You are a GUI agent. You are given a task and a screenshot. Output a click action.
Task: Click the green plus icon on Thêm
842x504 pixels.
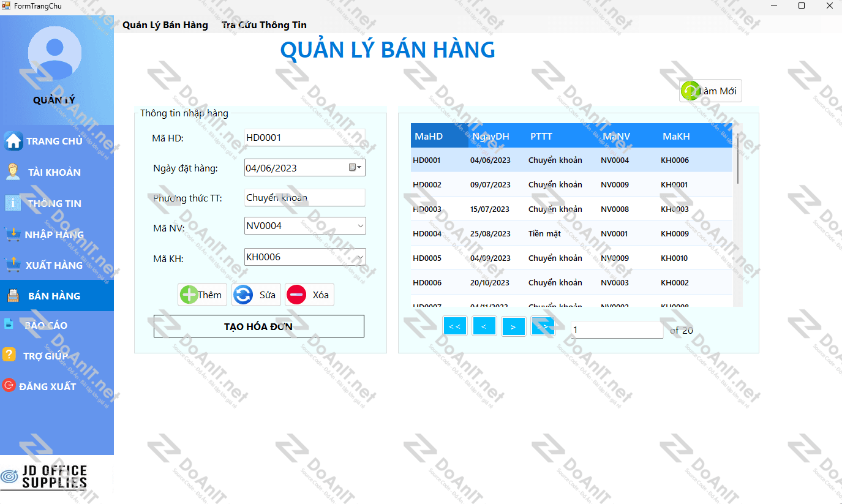(189, 295)
